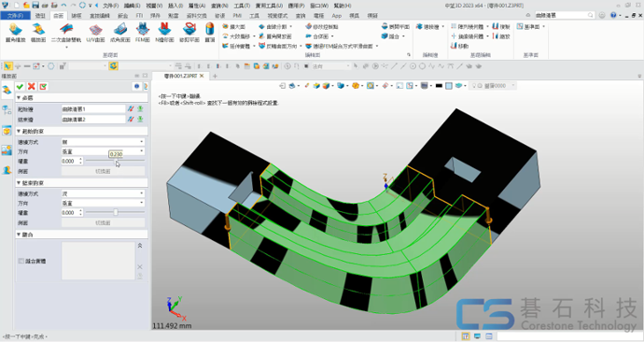Screen dimensions: 644x342
Task: Open the App ribbon tab
Action: 336,16
